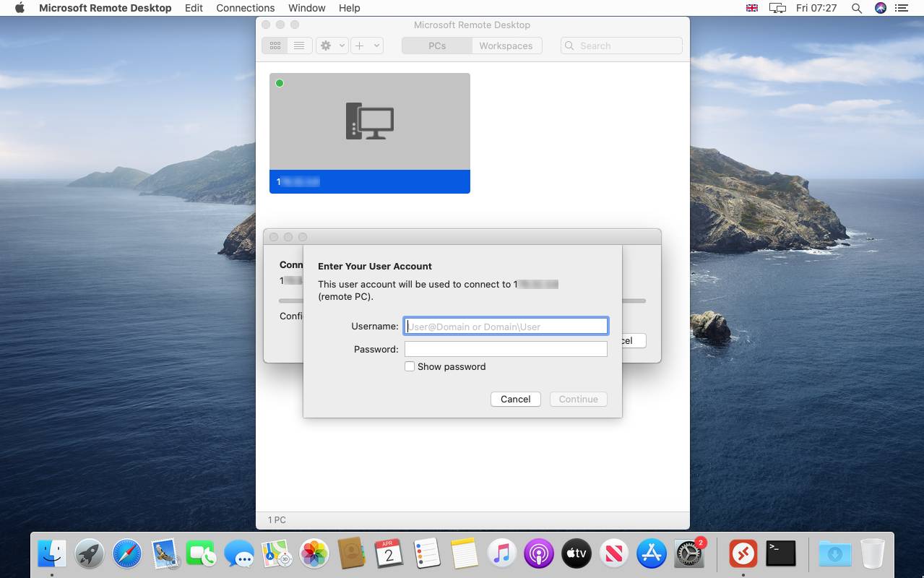Open App Store from the Dock
Screen dimensions: 924x578
[x=652, y=554]
